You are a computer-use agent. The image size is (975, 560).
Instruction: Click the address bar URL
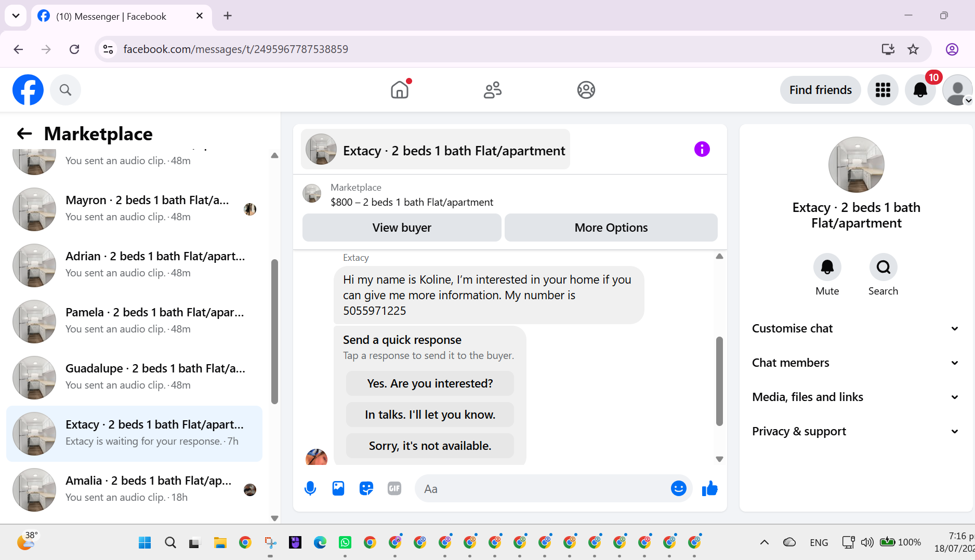[235, 49]
